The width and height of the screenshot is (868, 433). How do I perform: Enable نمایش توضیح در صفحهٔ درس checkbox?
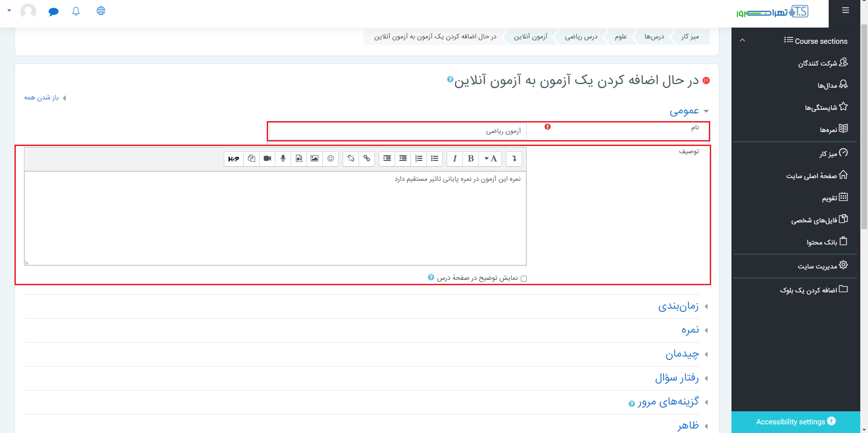[x=524, y=278]
